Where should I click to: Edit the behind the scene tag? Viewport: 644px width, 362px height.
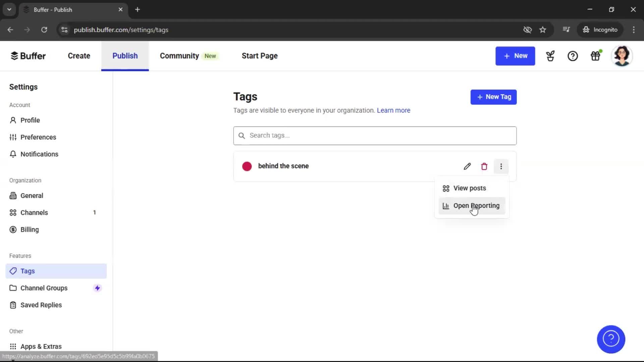tap(467, 166)
